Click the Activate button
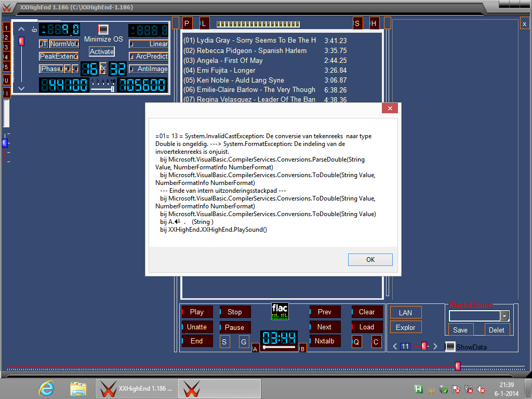Viewport: 532px width, 399px height. click(102, 51)
